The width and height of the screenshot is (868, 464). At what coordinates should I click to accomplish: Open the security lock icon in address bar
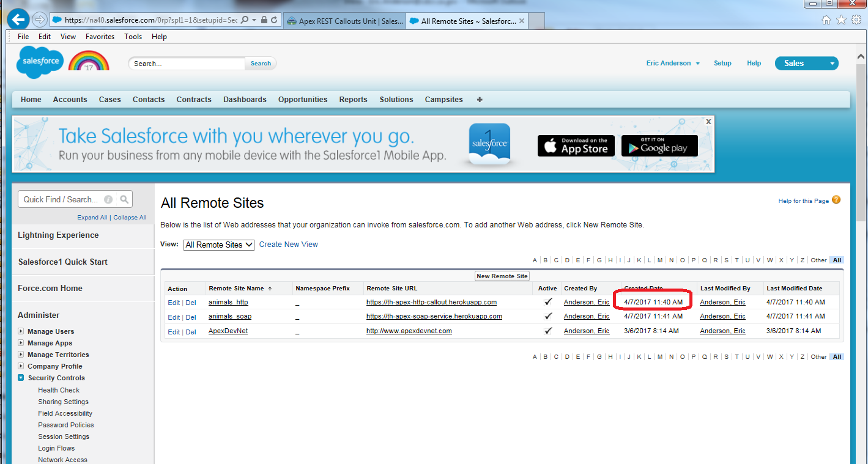264,20
